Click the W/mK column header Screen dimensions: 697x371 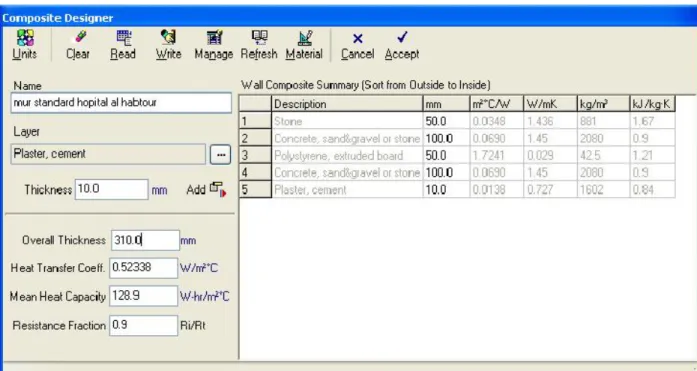pyautogui.click(x=550, y=104)
